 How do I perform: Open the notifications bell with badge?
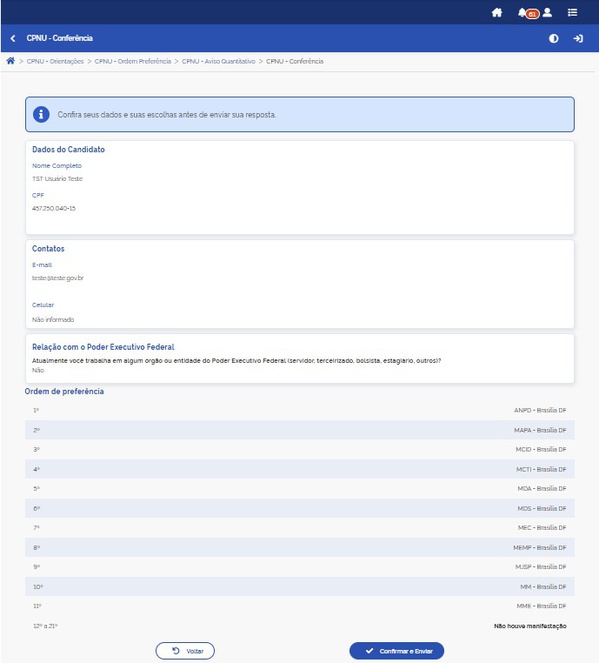click(528, 13)
